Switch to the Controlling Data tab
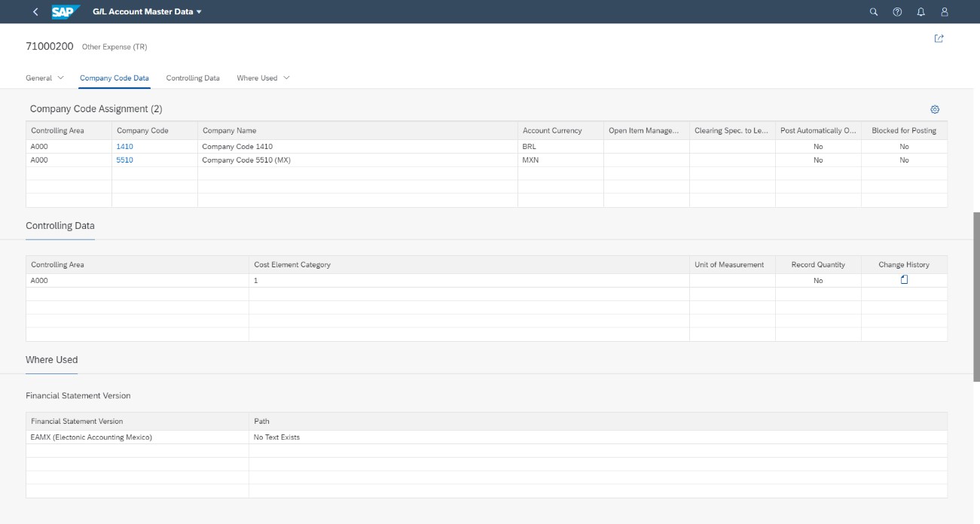 point(193,78)
